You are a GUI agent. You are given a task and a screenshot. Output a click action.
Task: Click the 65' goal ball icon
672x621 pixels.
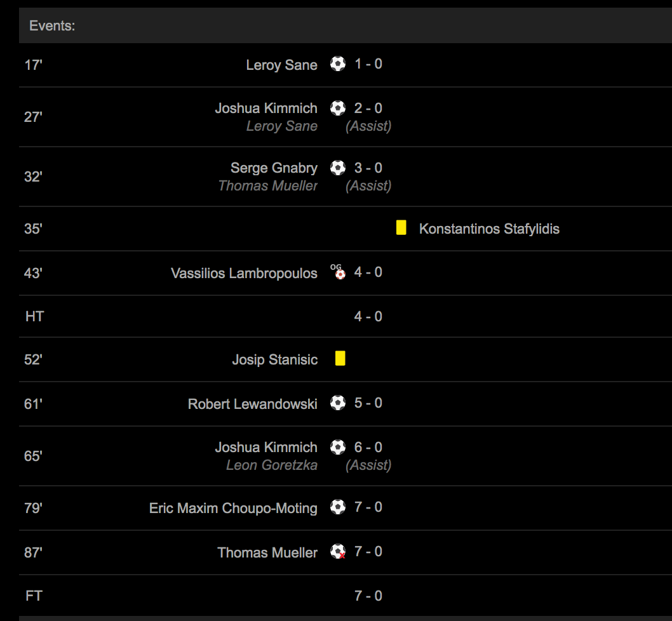[338, 447]
